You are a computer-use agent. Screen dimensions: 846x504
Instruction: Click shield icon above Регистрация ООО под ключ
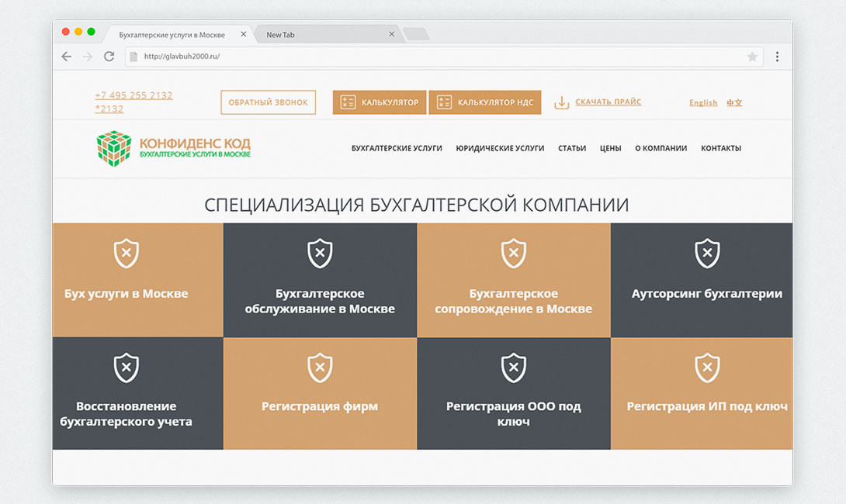point(514,368)
